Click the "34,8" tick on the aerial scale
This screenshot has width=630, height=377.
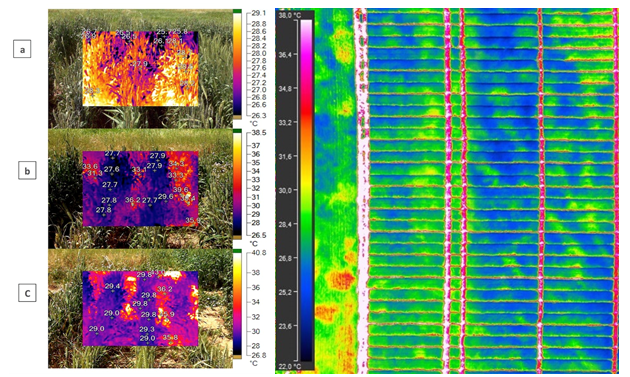(286, 88)
